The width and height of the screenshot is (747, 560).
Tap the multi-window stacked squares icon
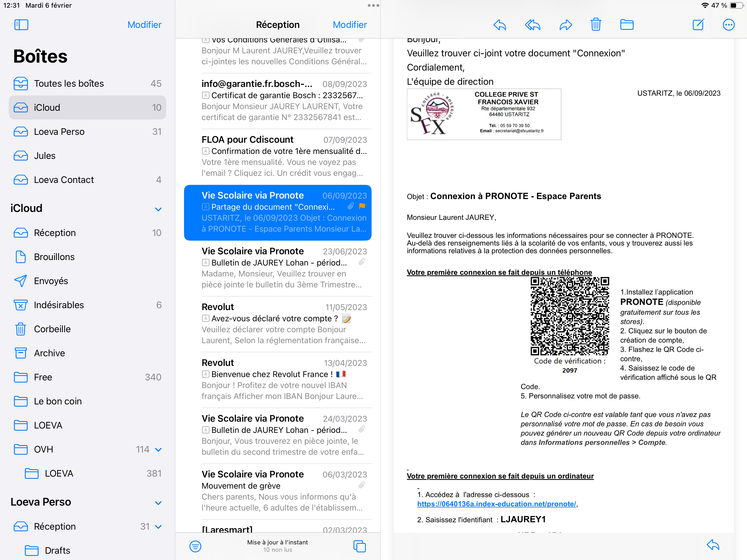point(359,546)
